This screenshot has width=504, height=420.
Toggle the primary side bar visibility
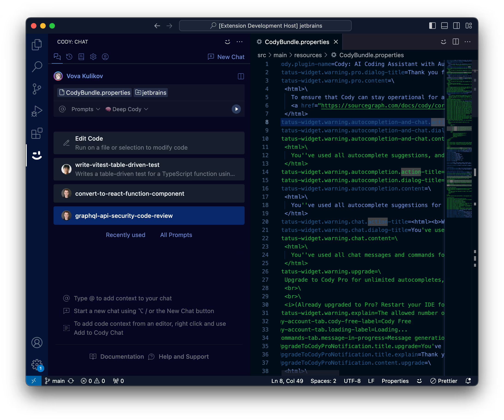click(x=432, y=26)
